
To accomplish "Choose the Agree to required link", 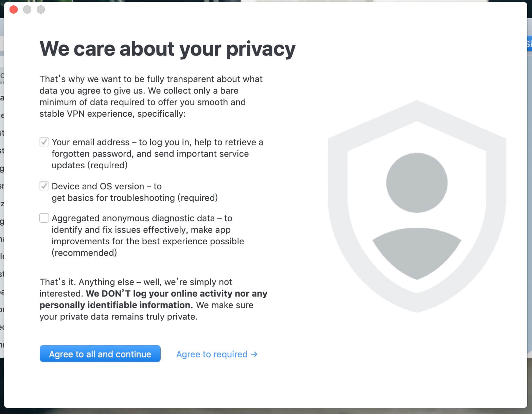I will coord(212,354).
